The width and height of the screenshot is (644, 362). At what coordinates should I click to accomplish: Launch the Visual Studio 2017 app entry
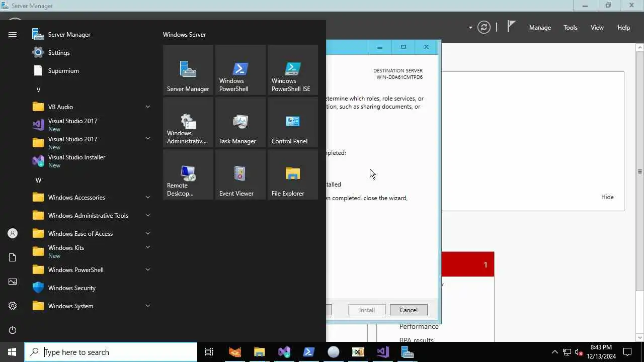point(92,125)
